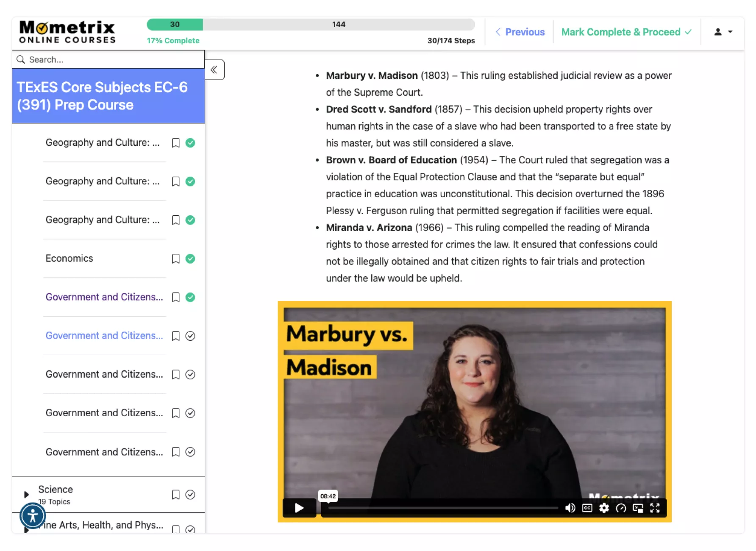Open the purple Government and Citizens lesson
The width and height of the screenshot is (756, 551).
[x=104, y=297]
